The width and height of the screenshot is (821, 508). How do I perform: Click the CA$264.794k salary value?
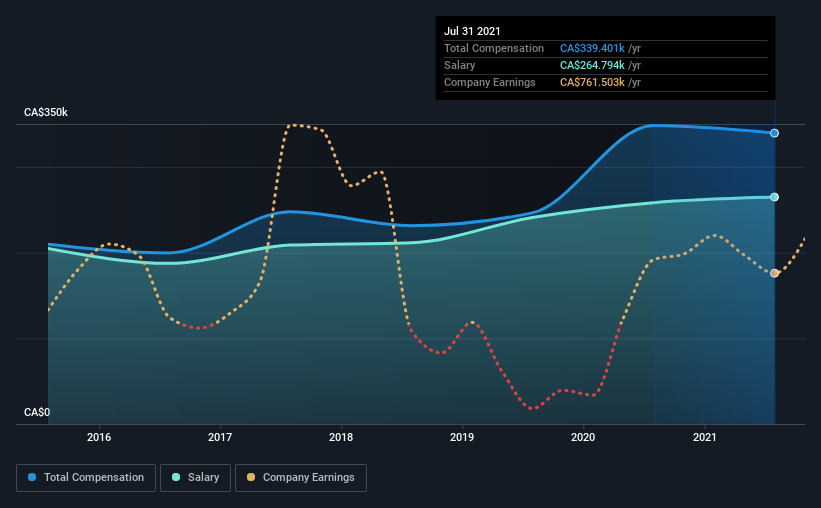coord(592,65)
